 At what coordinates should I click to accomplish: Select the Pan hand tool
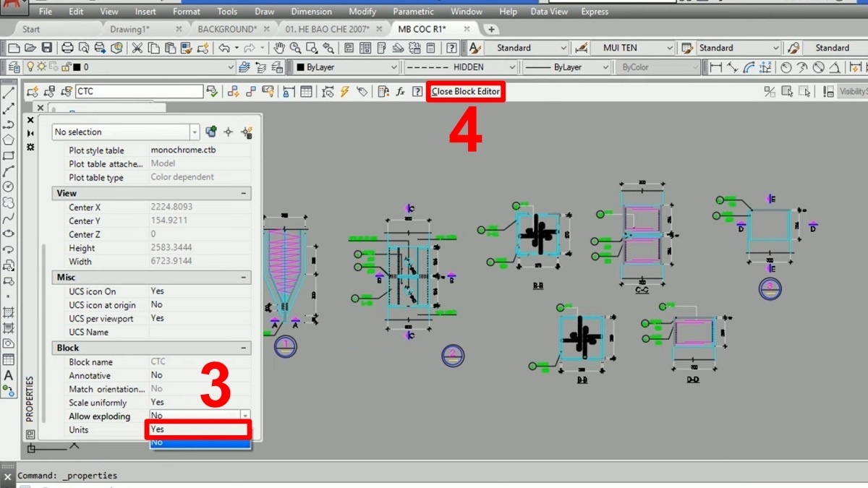[x=280, y=48]
